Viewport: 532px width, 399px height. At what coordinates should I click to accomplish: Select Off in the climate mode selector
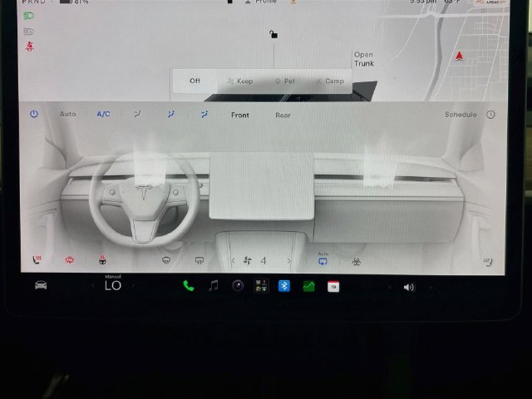click(x=195, y=81)
